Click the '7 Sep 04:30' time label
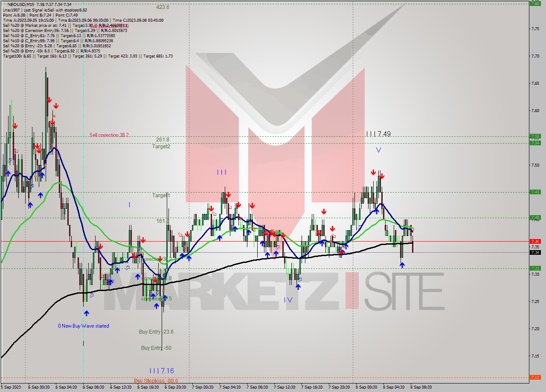 tap(230, 387)
